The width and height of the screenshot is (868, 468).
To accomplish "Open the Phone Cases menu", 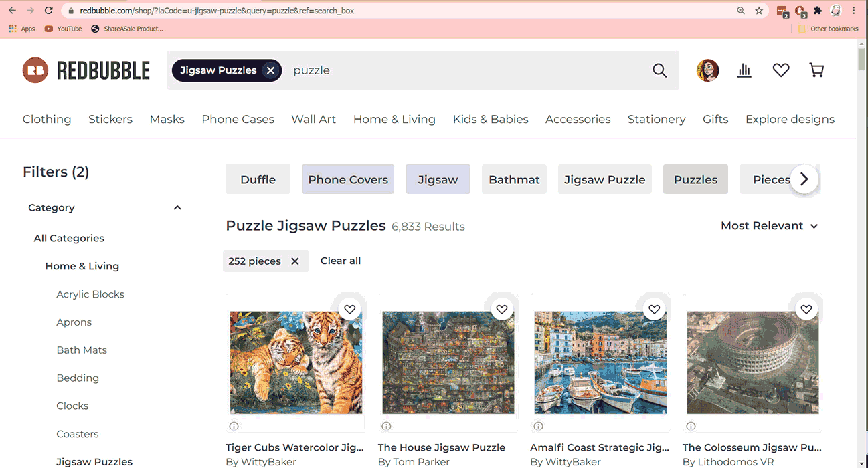I will (238, 119).
